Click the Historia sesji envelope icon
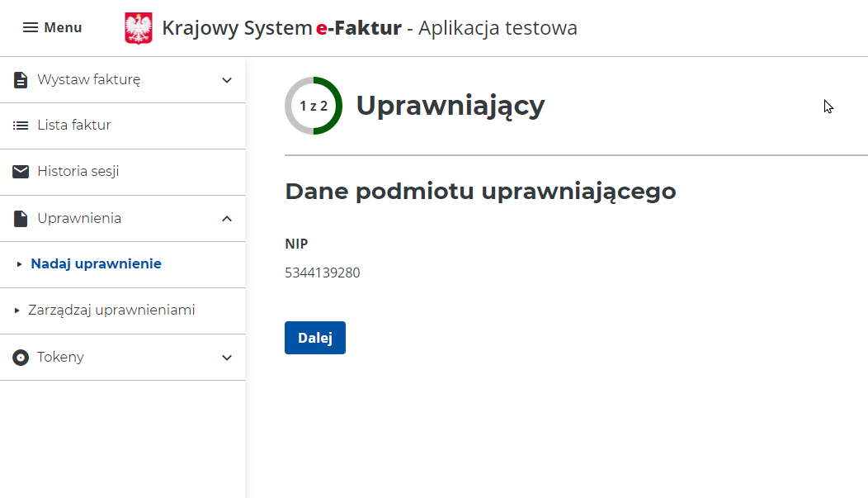The image size is (868, 498). tap(21, 172)
